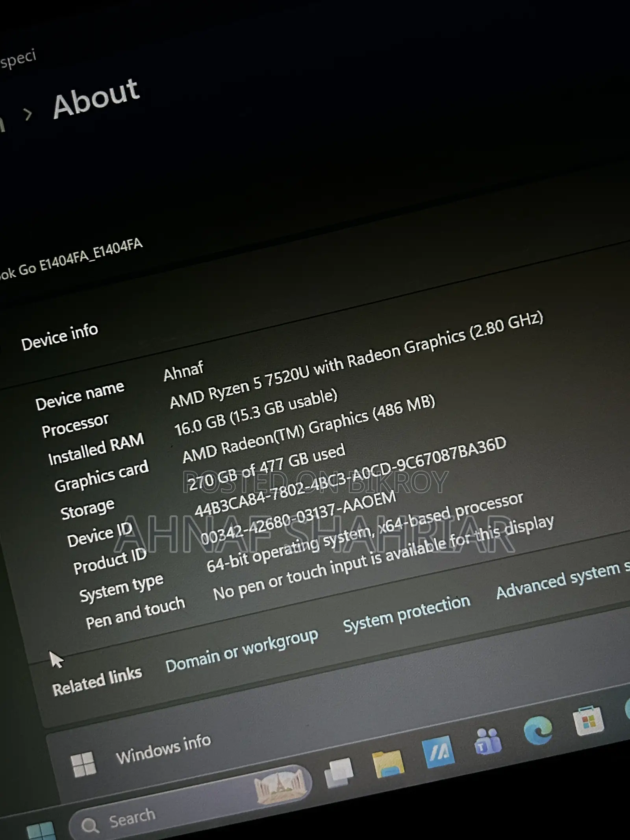Click the Installed RAM label
Screen dimensions: 630x840
96,448
